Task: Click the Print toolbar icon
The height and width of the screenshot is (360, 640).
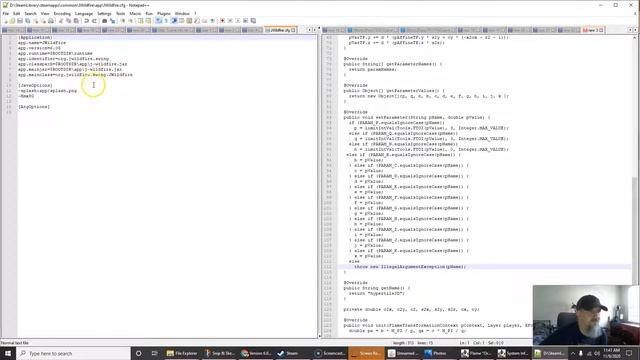Action: pos(50,20)
